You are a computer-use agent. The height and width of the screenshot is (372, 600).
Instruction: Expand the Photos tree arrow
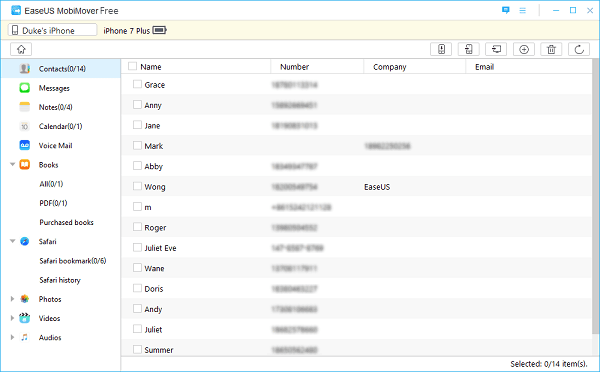click(12, 299)
